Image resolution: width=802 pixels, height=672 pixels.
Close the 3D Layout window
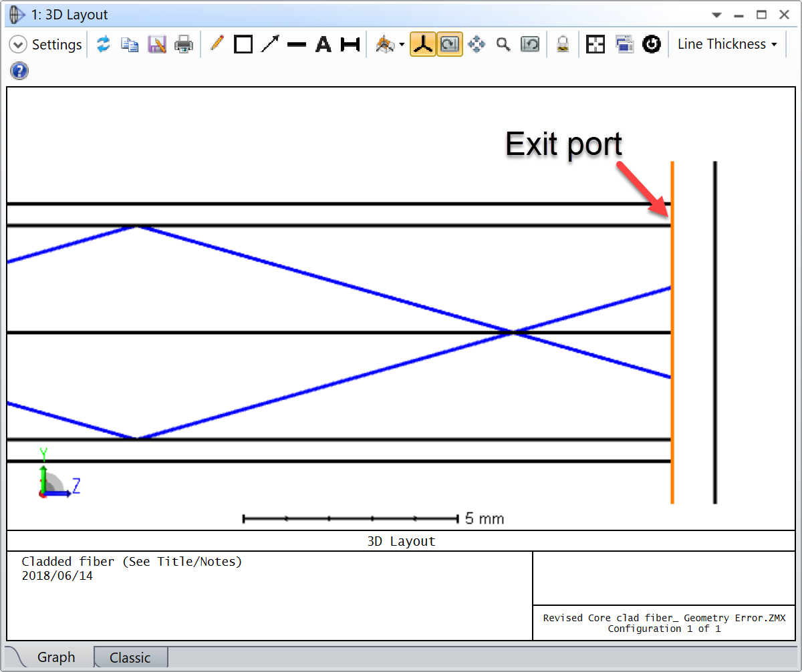783,15
